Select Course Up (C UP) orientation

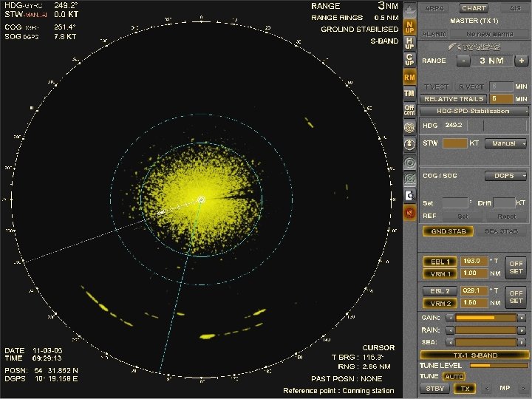click(409, 60)
